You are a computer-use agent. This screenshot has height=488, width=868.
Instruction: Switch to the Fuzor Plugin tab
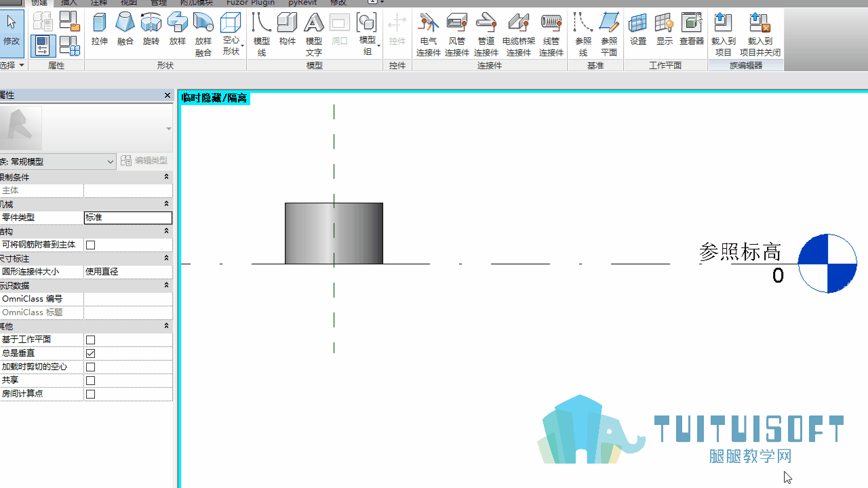click(251, 3)
